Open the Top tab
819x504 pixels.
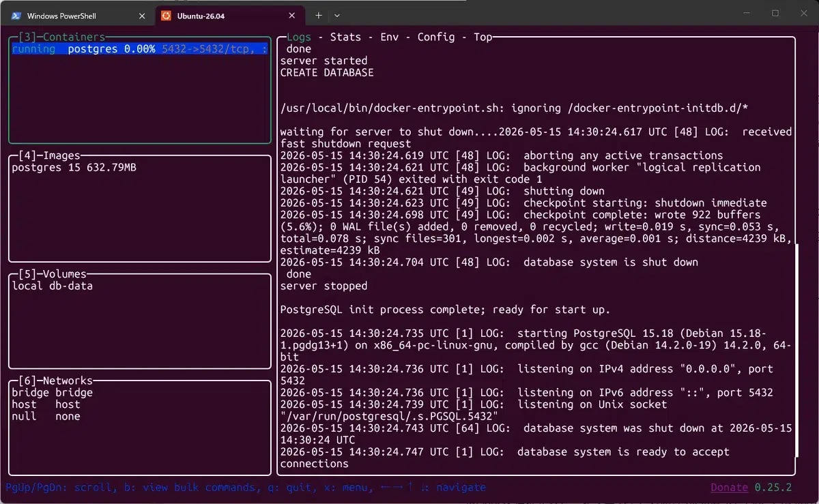483,37
